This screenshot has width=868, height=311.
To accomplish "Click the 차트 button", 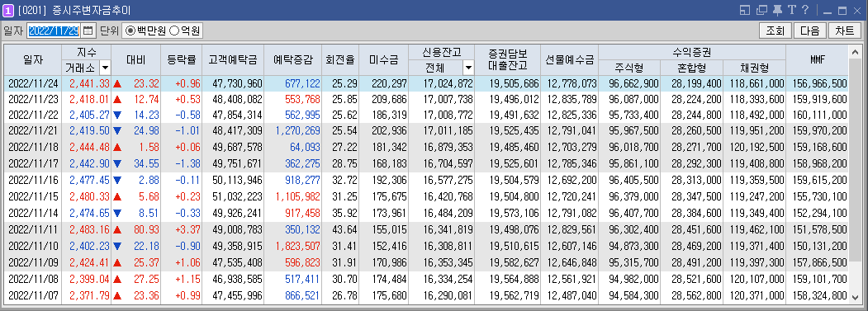I will [x=845, y=31].
